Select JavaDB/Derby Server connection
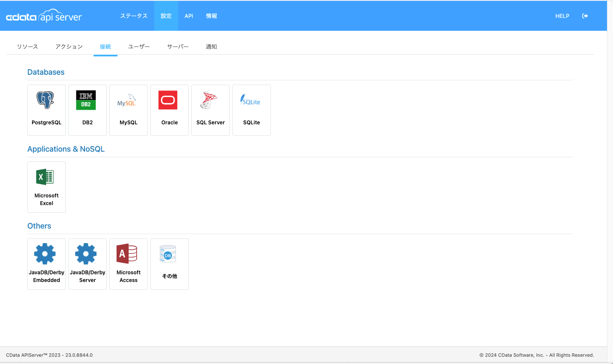Screen dimensions: 613x364 coord(88,264)
